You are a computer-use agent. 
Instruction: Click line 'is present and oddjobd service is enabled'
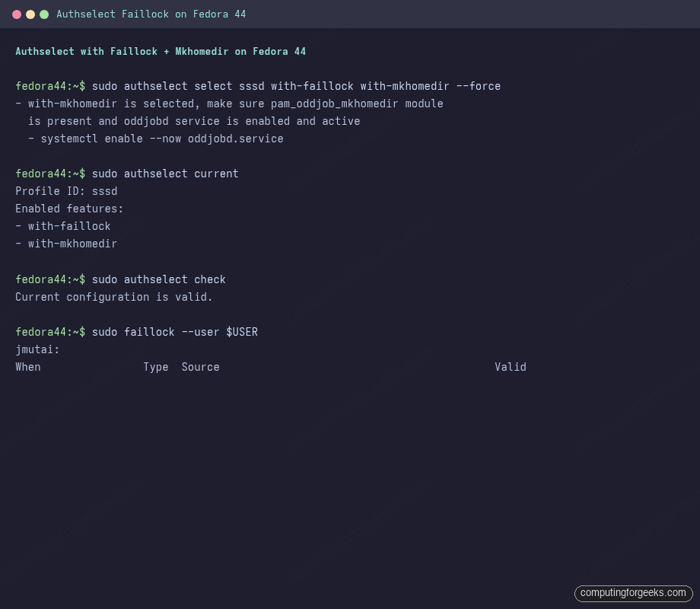(194, 121)
